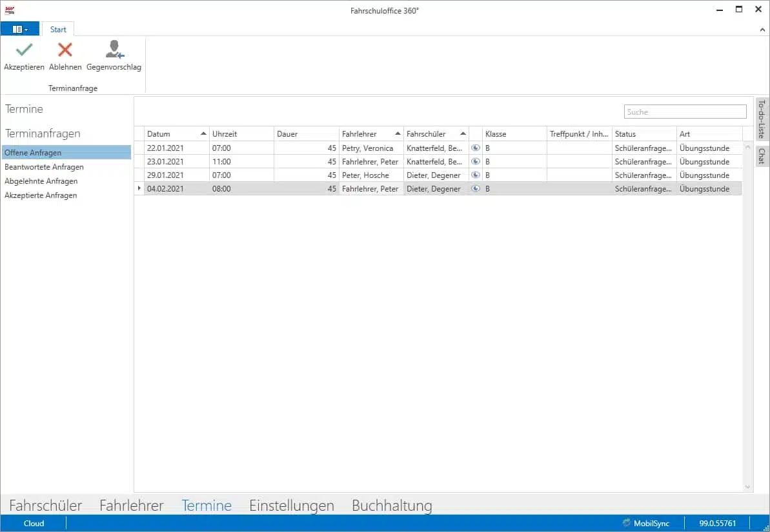Viewport: 770px width, 532px height.
Task: Open the Buchhaltung section
Action: click(392, 506)
